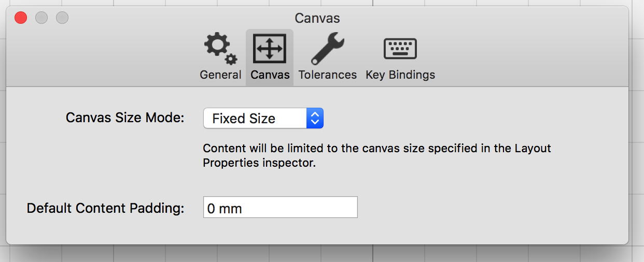This screenshot has height=262, width=644.
Task: Click the blue up-down arrows of Fixed Size
Action: pos(315,118)
